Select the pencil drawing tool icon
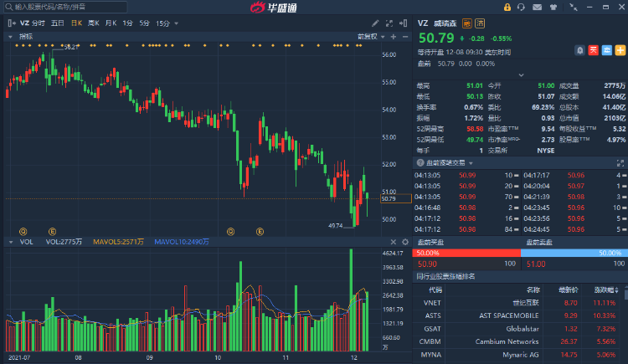This screenshot has height=364, width=628. point(375,23)
